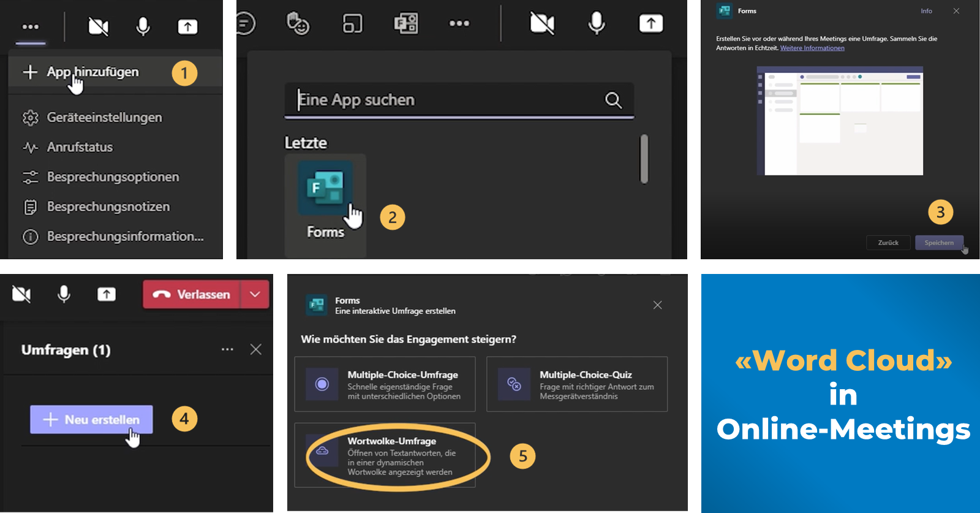Open three-dot menu above the app search panel
Screen dimensions: 980x513
[459, 23]
